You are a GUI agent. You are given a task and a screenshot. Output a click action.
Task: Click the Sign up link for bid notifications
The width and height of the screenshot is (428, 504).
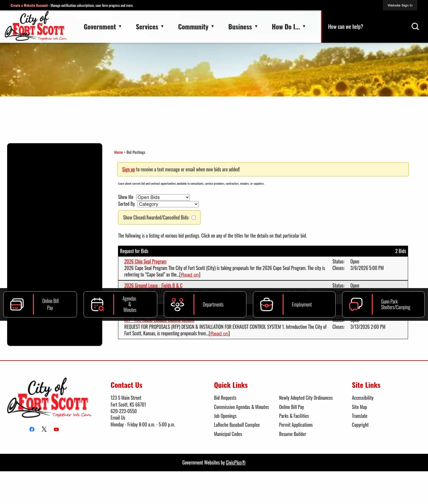point(128,169)
